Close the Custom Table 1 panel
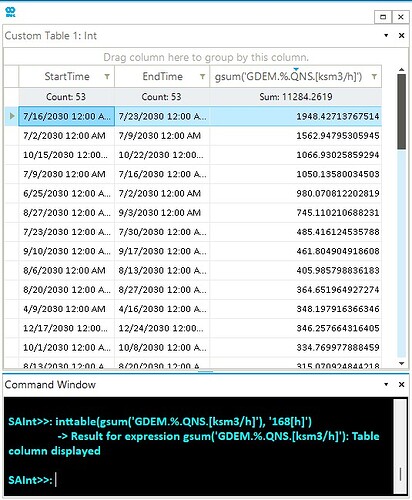Viewport: 412px width, 500px height. tap(402, 35)
